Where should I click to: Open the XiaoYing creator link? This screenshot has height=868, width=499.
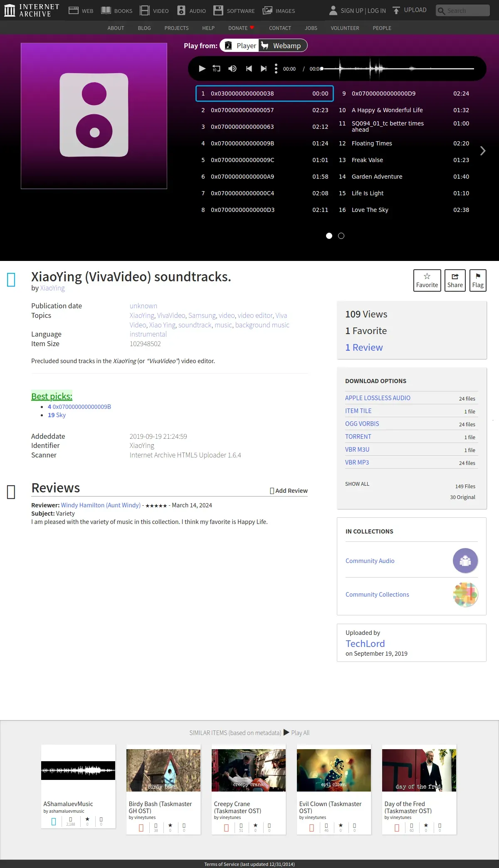[x=52, y=288]
